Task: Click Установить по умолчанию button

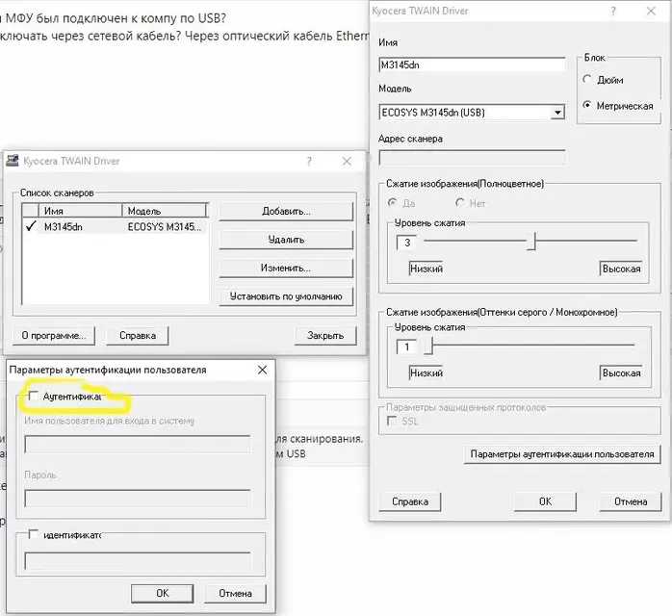Action: pos(286,296)
